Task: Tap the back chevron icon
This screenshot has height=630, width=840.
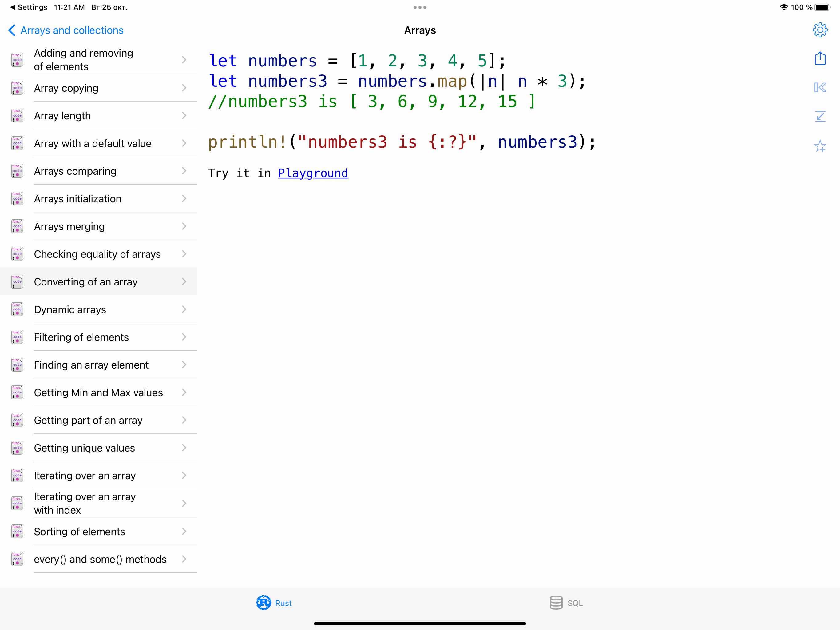Action: click(12, 30)
